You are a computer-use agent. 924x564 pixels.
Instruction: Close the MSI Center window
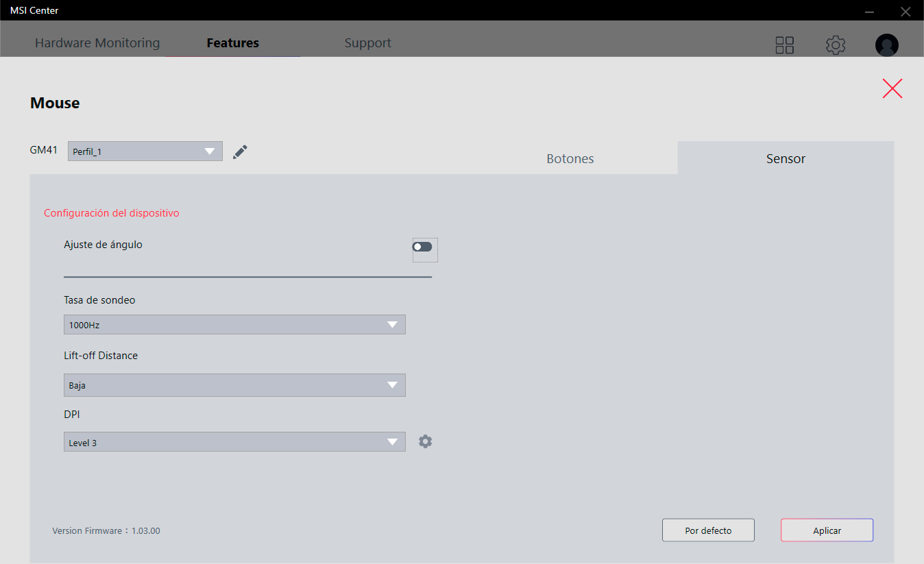click(x=905, y=11)
